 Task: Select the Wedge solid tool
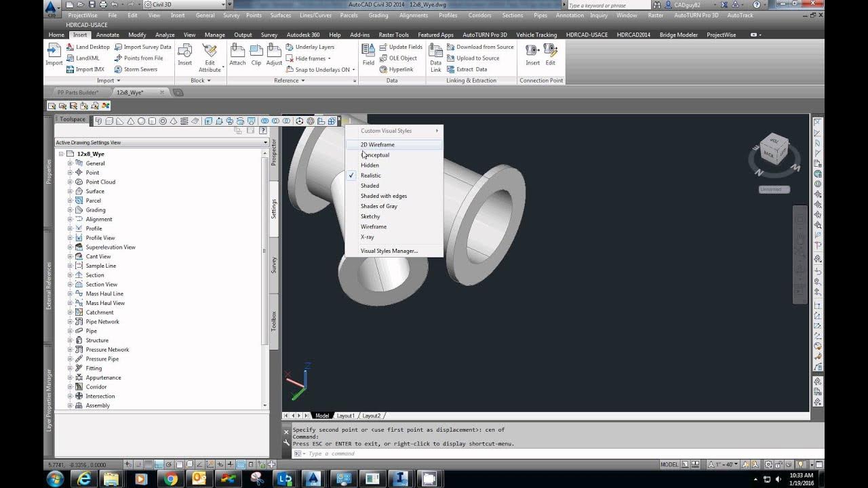tap(120, 121)
